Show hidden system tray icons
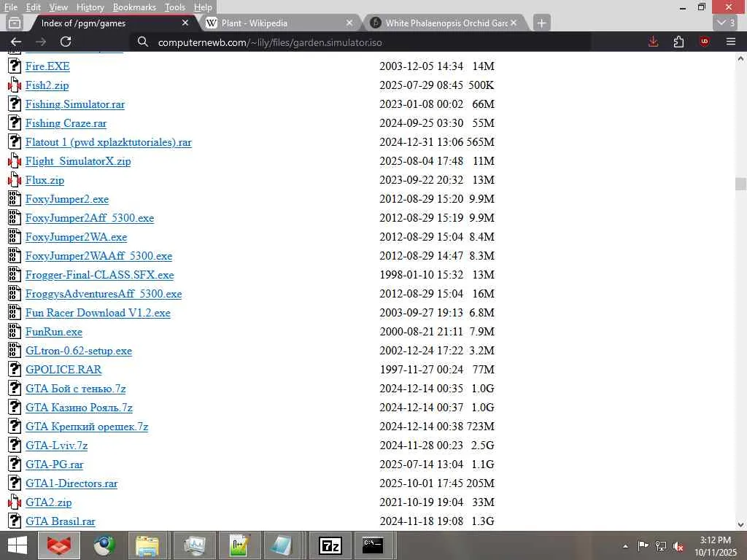 point(625,546)
